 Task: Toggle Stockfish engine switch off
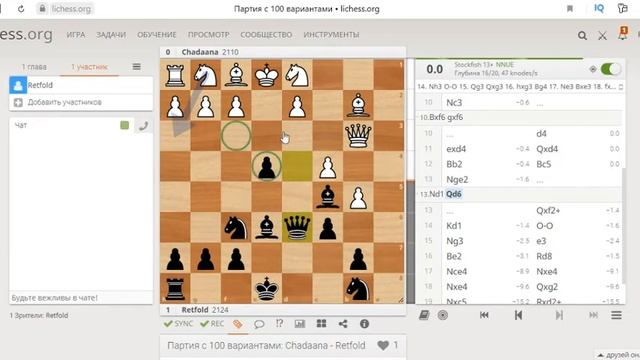point(611,69)
